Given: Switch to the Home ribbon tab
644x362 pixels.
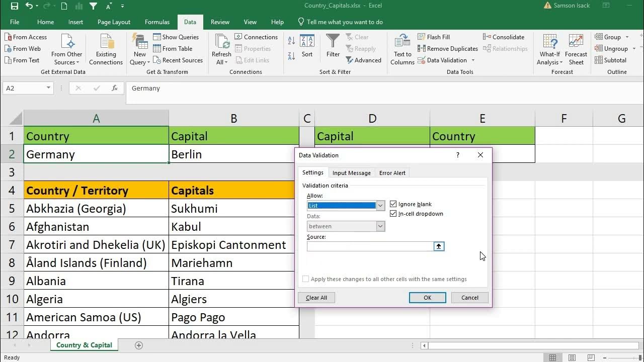Looking at the screenshot, I should (45, 22).
